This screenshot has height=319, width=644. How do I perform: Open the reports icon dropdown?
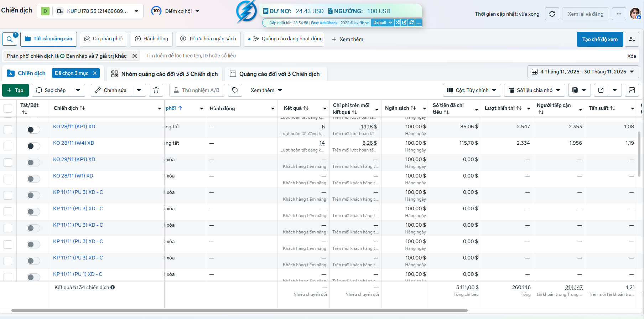pyautogui.click(x=579, y=90)
